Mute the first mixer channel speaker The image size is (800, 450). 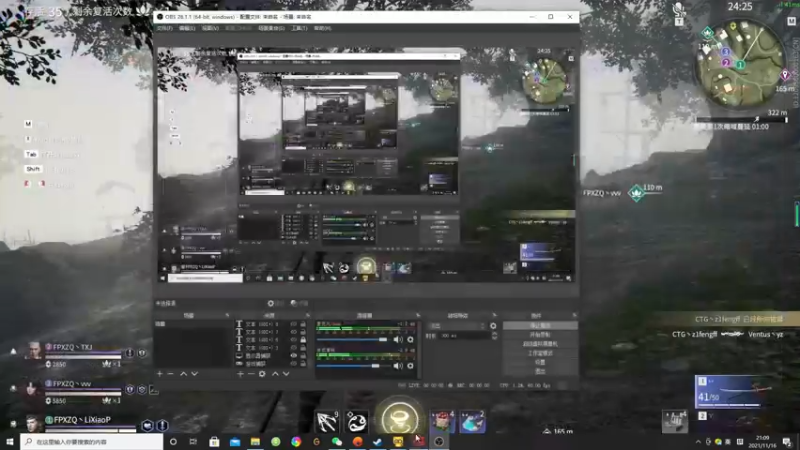tap(397, 339)
